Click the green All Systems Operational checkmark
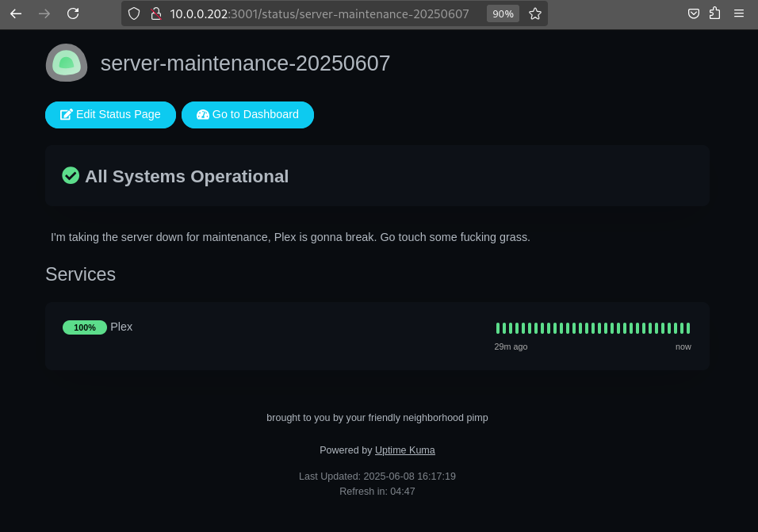758x532 pixels. 71,175
